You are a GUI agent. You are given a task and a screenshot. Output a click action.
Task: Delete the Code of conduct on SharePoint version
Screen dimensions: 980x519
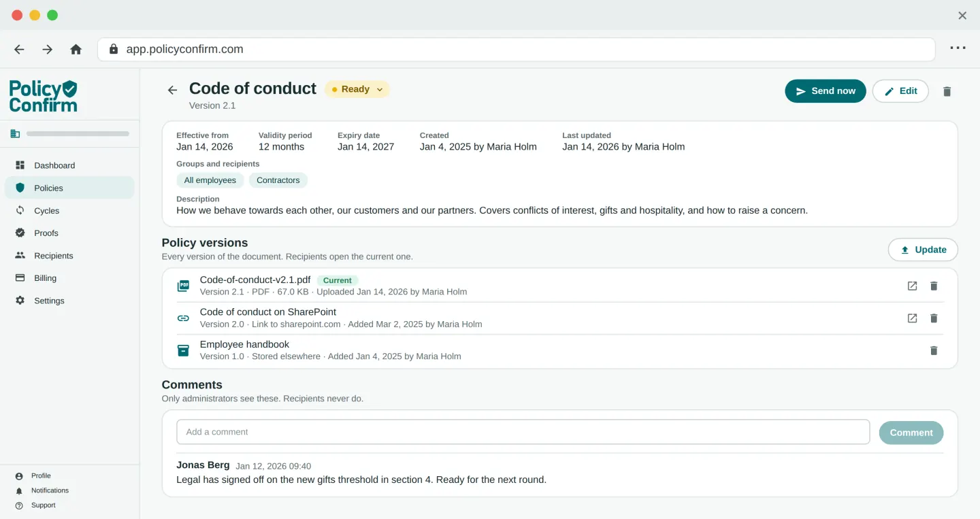(934, 318)
